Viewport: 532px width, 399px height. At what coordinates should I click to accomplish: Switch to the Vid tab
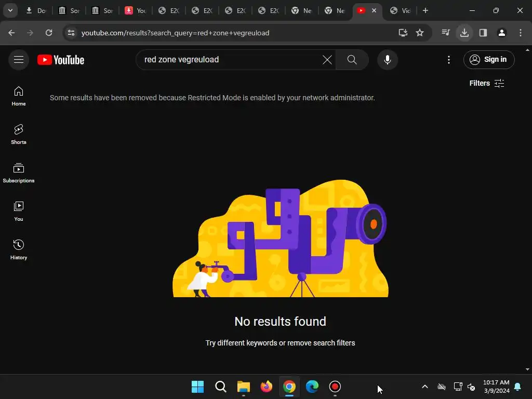point(401,10)
